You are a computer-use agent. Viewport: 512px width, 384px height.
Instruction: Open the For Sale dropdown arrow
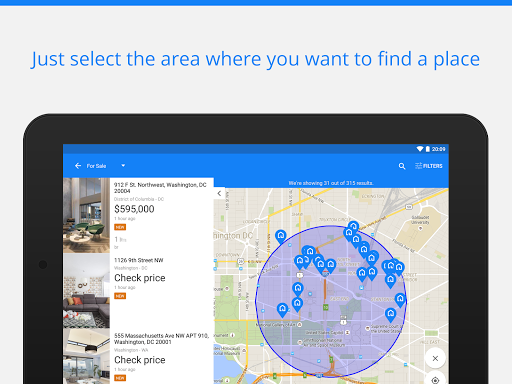pyautogui.click(x=123, y=166)
